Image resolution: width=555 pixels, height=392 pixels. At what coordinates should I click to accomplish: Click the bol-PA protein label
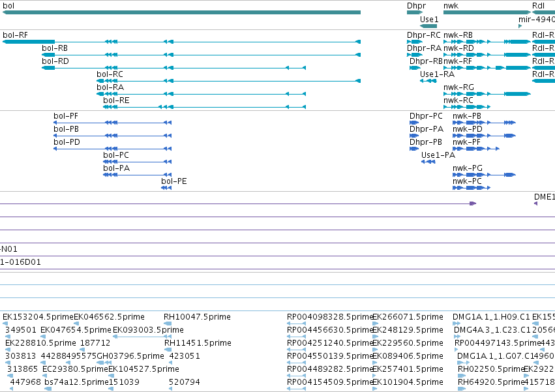[116, 168]
